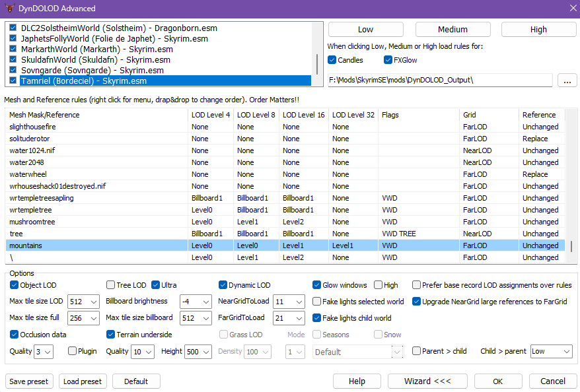Click LOD Level 4 column header
The width and height of the screenshot is (580, 392).
pyautogui.click(x=211, y=115)
